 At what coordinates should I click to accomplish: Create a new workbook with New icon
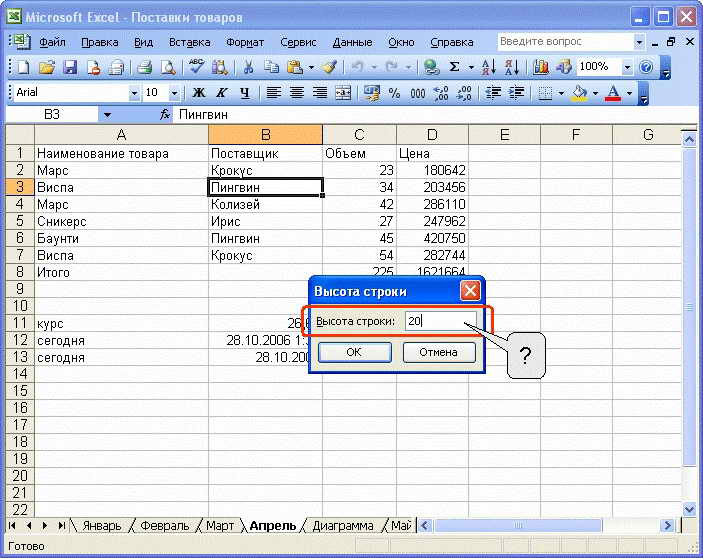point(23,67)
